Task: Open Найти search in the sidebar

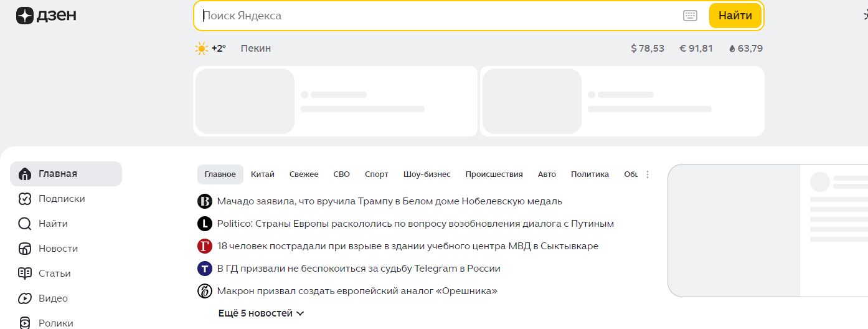Action: [52, 224]
